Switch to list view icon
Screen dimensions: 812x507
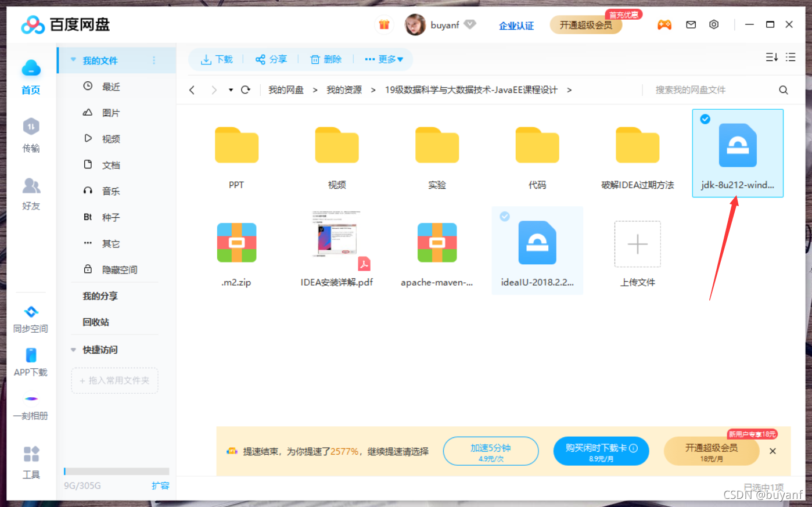791,57
